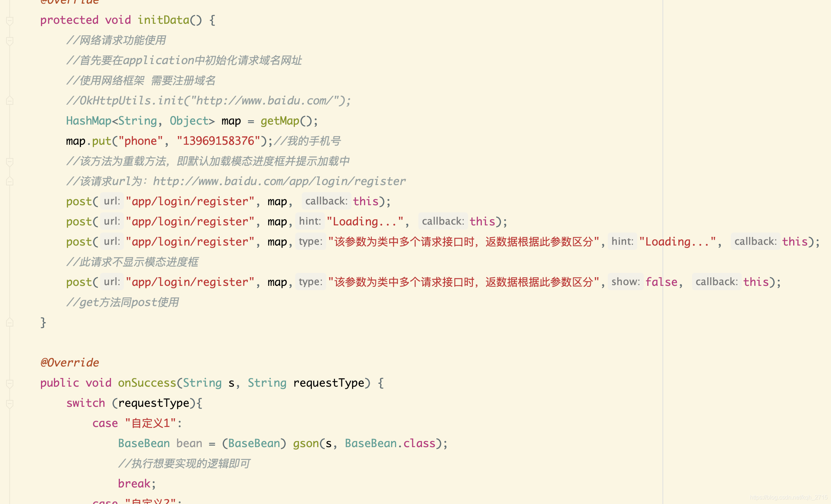Click the show: parameter hint
The width and height of the screenshot is (831, 504).
click(x=625, y=282)
